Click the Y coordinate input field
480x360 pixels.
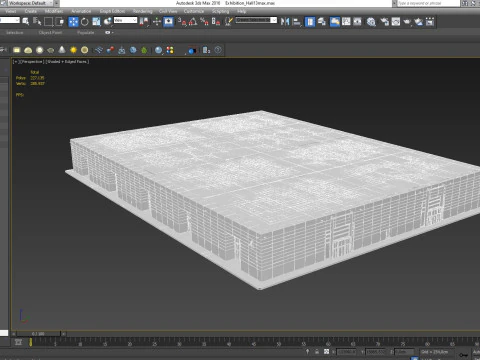click(376, 352)
